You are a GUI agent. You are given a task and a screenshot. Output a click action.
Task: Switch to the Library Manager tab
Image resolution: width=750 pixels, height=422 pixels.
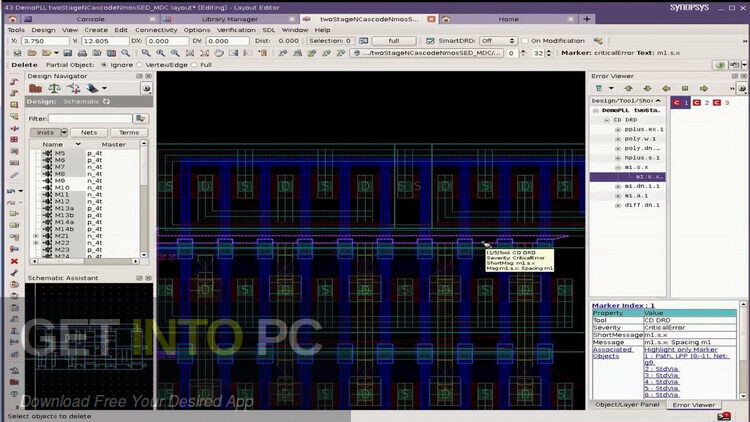coord(230,19)
